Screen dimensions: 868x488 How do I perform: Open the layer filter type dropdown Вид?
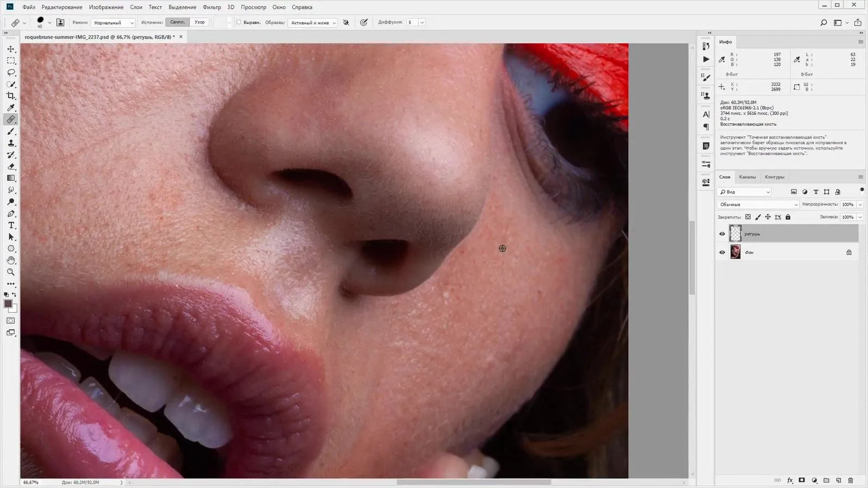click(744, 192)
